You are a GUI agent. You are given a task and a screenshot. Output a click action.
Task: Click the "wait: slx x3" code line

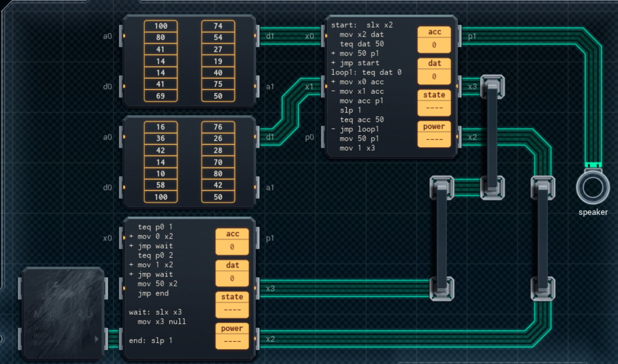(155, 312)
